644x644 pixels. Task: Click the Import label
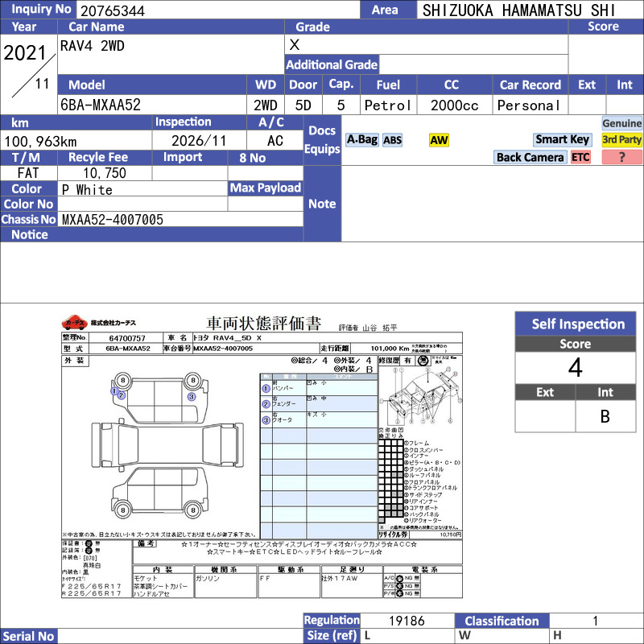pyautogui.click(x=183, y=157)
